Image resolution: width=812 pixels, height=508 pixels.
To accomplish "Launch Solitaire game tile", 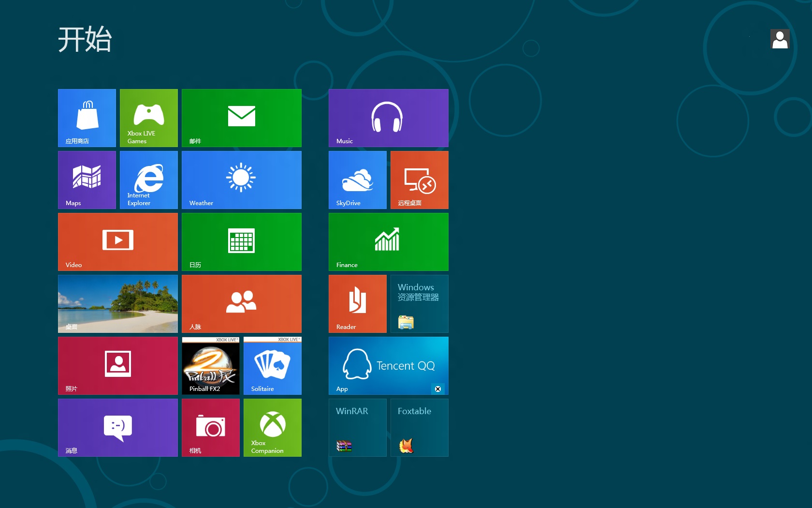I will (x=273, y=366).
